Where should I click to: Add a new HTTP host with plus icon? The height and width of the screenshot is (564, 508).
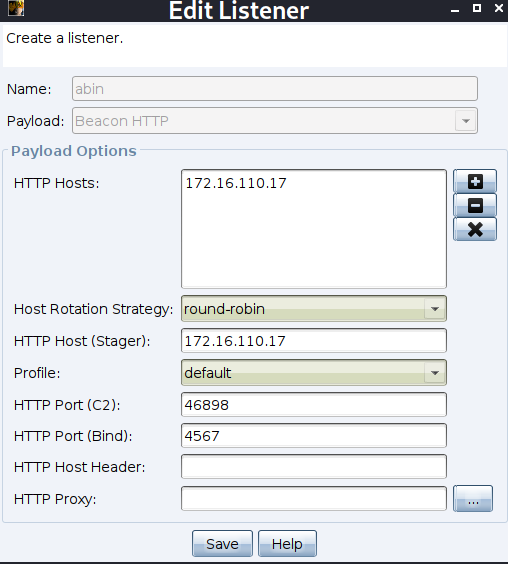(475, 181)
